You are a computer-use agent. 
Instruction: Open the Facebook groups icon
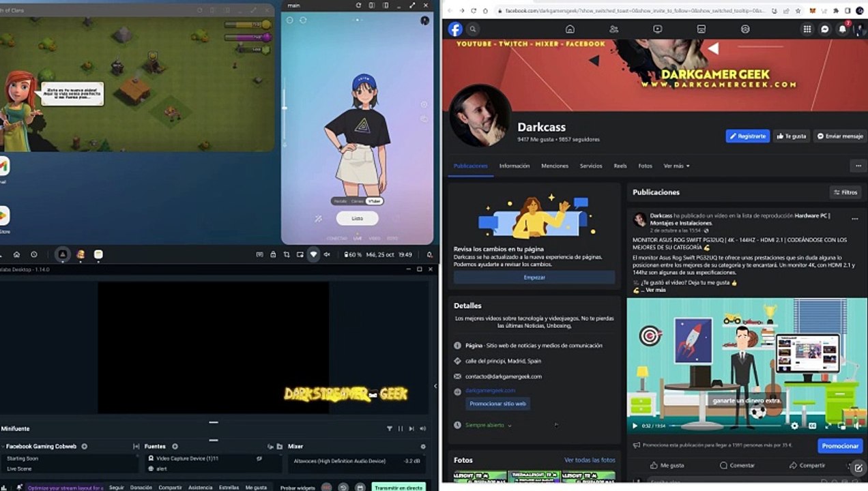[x=745, y=29]
